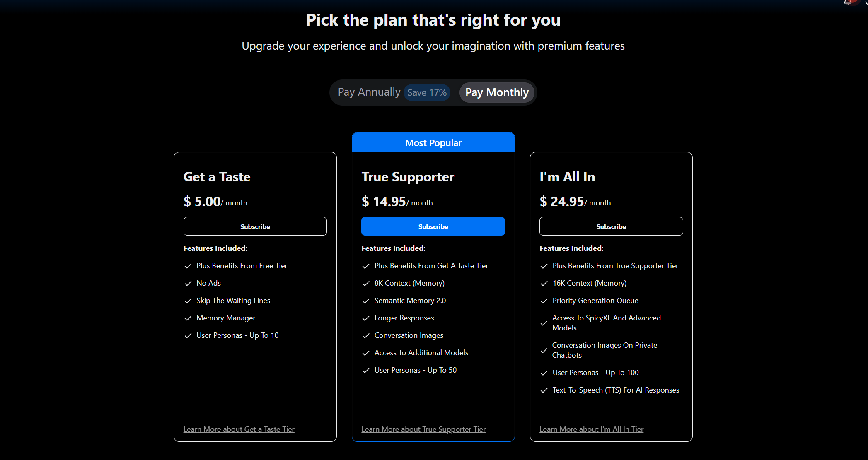868x460 pixels.
Task: Click the Save 17% badge
Action: point(427,92)
